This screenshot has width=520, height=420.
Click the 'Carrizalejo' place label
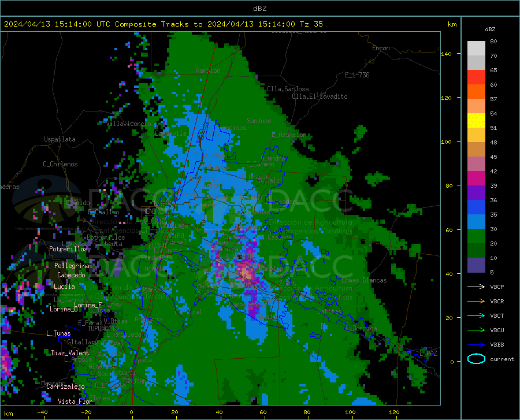point(65,386)
